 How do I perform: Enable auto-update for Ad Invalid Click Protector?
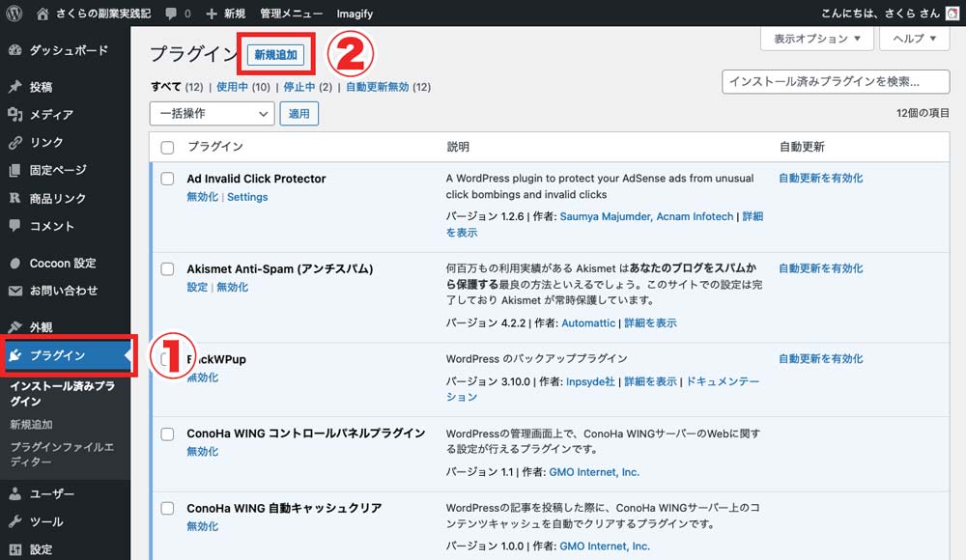point(820,178)
